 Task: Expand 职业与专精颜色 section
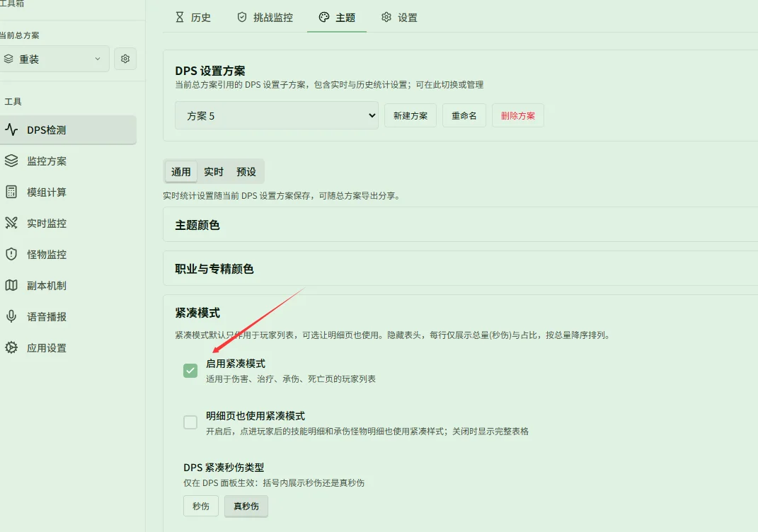click(x=460, y=269)
